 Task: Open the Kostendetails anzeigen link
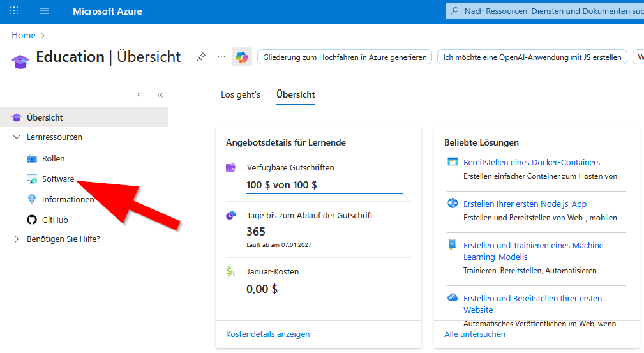point(268,334)
